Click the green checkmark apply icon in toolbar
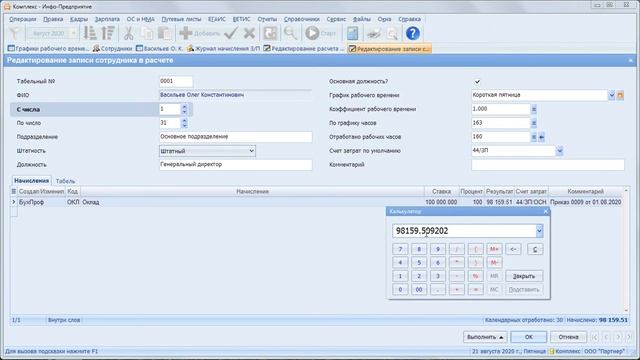640x360 pixels. [x=231, y=33]
